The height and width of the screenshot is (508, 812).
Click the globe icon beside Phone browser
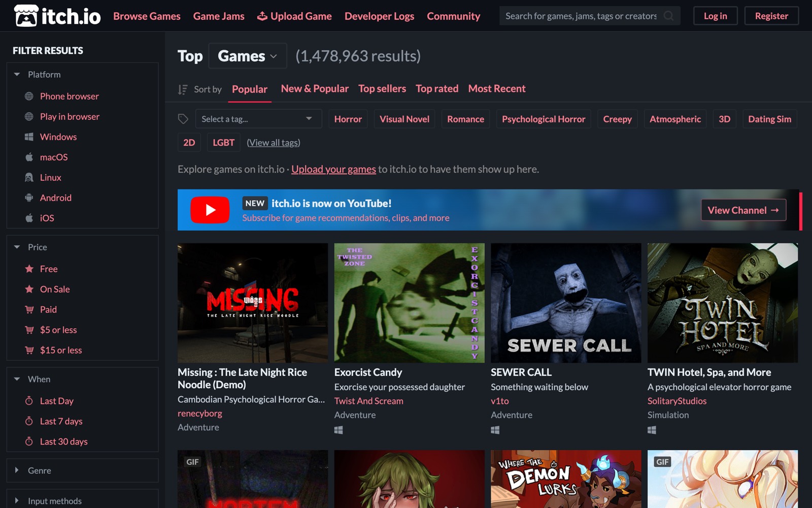(x=29, y=96)
